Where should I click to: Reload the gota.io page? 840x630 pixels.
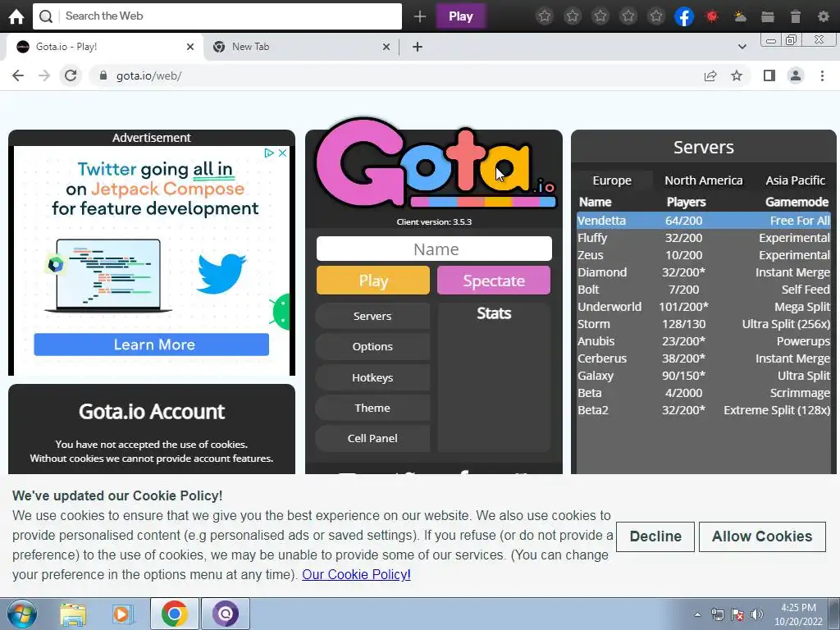71,75
